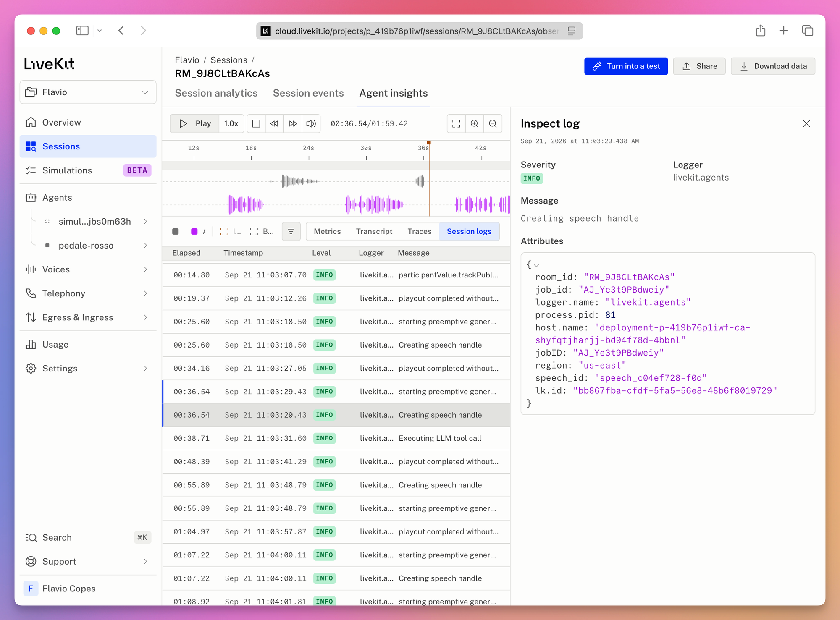This screenshot has width=840, height=620.
Task: Toggle the gray dashed-bracket 'B...' legend item
Action: pos(261,231)
